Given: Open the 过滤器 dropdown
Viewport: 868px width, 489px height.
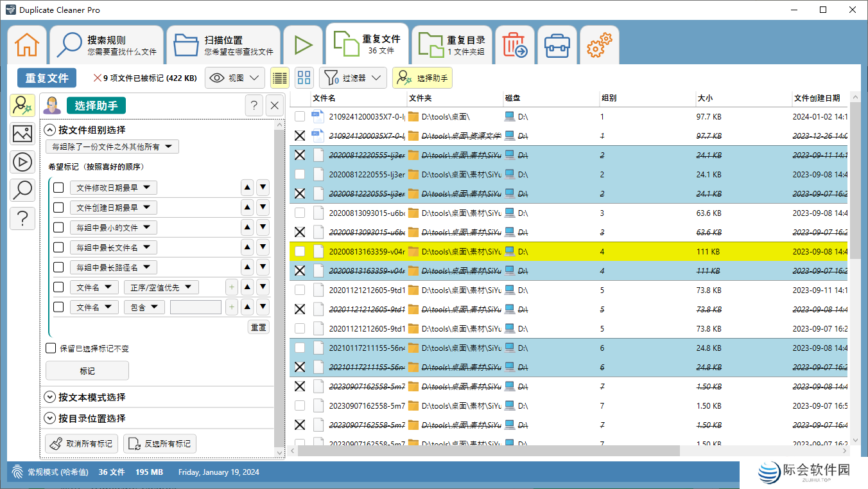Looking at the screenshot, I should pos(353,78).
